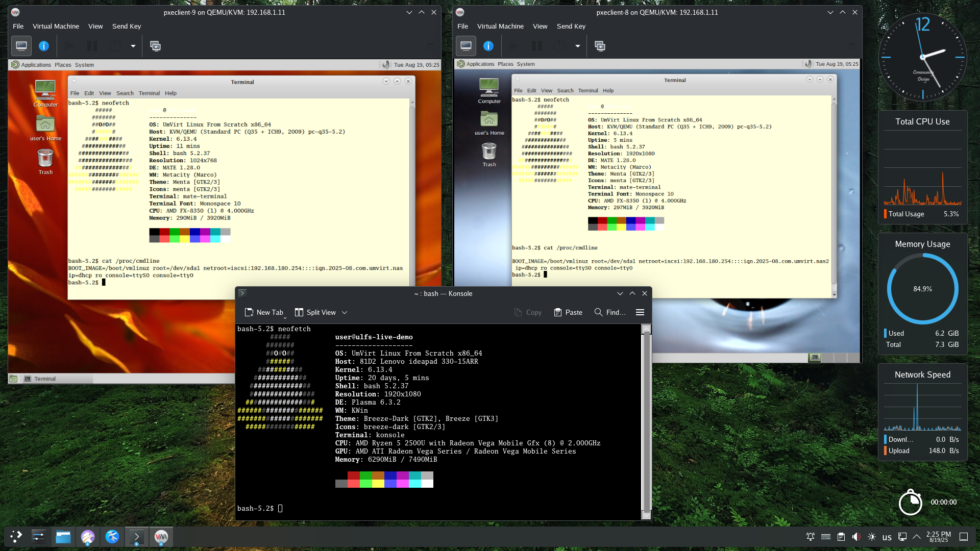This screenshot has height=551, width=980.
Task: Show virtual hardware details via the blue info icon
Action: (x=44, y=46)
